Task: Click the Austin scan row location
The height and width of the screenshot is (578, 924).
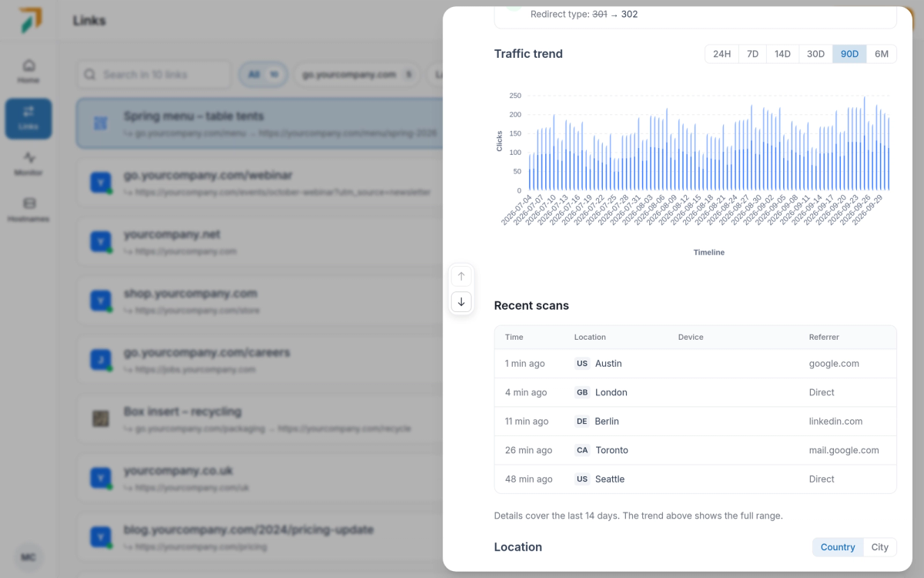Action: 598,364
